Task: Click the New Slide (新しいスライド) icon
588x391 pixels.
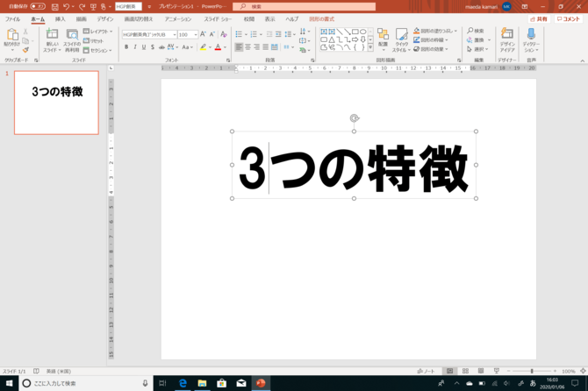Action: [52, 34]
